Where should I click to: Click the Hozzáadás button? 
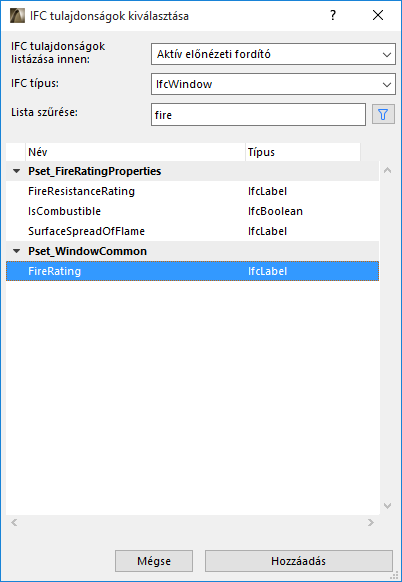pyautogui.click(x=298, y=561)
